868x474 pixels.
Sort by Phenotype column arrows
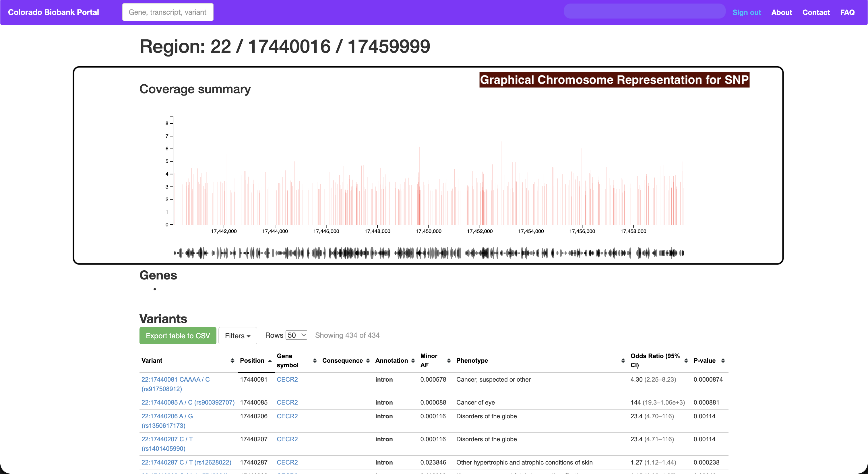(x=623, y=361)
